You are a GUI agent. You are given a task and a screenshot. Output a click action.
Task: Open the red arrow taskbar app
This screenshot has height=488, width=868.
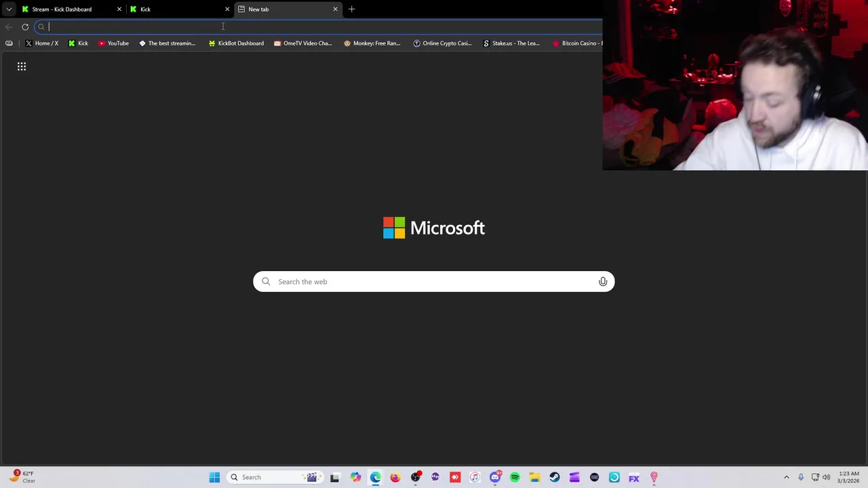455,477
